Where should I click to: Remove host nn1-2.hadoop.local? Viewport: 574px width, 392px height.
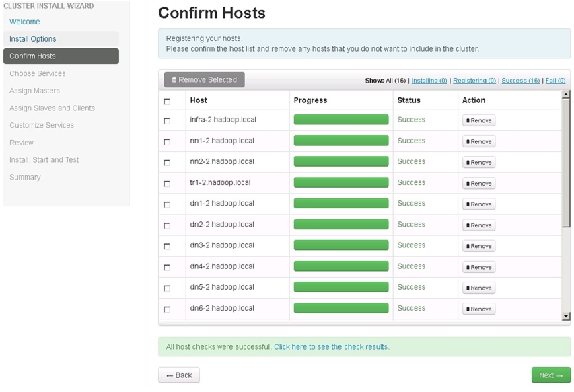(x=478, y=141)
